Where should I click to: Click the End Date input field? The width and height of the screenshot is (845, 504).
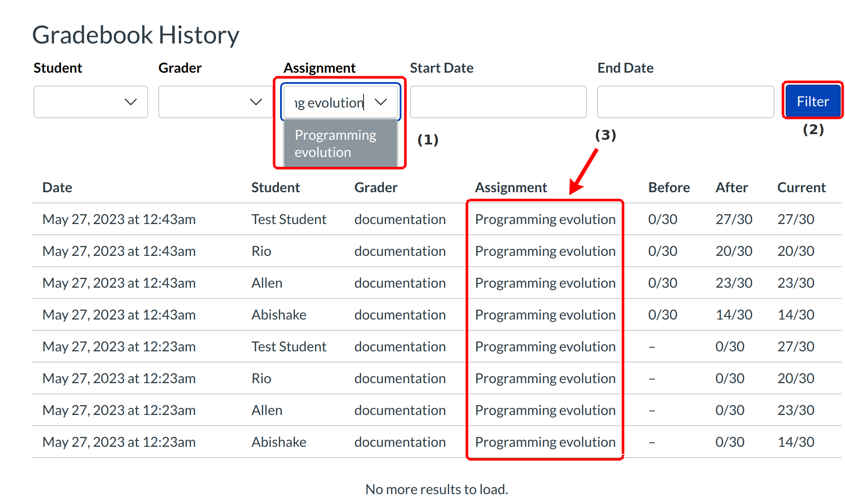685,102
